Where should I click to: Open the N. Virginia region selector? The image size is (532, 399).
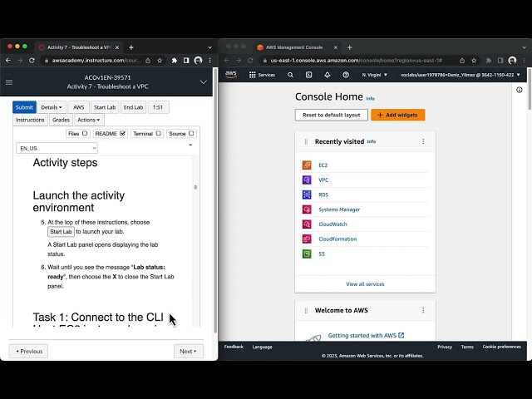(x=374, y=75)
